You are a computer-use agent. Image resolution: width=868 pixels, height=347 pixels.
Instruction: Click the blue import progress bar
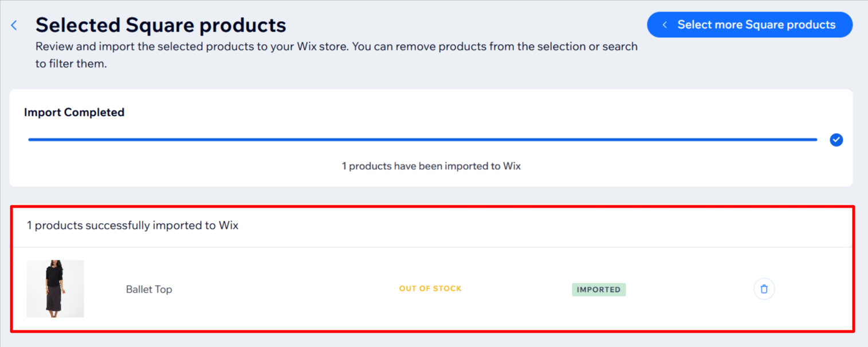(x=422, y=139)
